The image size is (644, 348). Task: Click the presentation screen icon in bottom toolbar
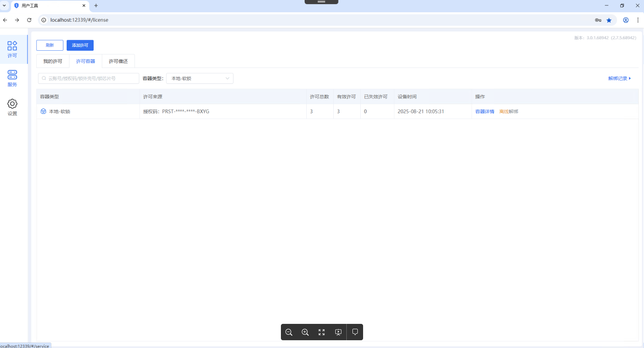click(338, 332)
